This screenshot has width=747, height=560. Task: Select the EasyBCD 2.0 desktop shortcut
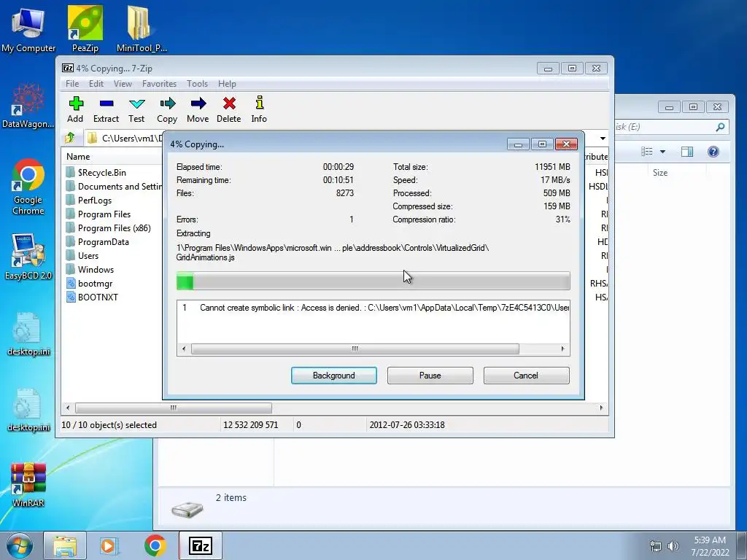point(28,257)
